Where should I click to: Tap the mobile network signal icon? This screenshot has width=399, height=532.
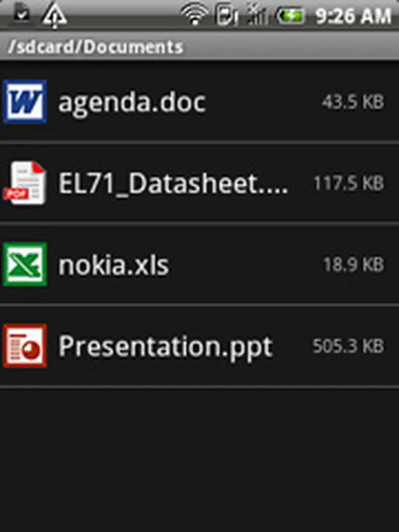click(257, 16)
